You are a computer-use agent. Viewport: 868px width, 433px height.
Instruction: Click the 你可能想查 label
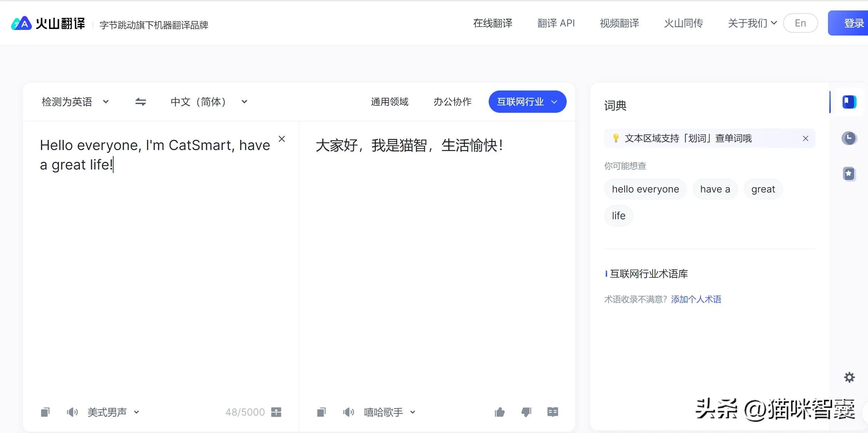pyautogui.click(x=625, y=166)
